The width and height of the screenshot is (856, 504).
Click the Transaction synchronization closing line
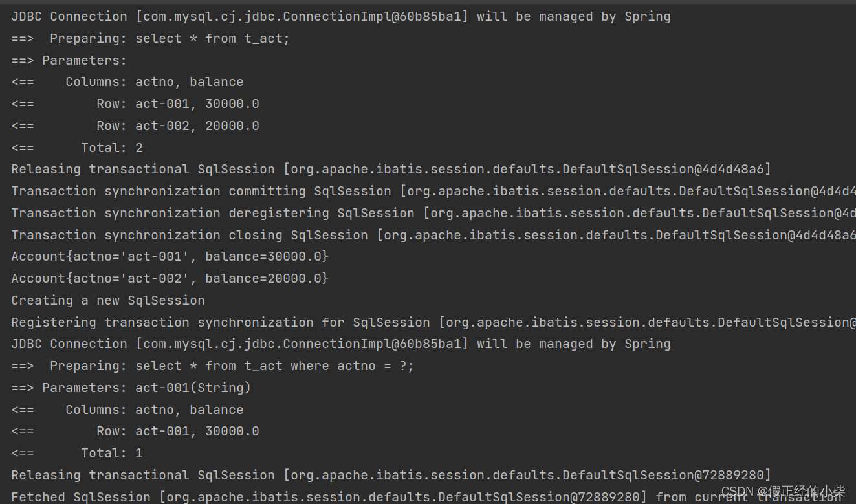433,236
